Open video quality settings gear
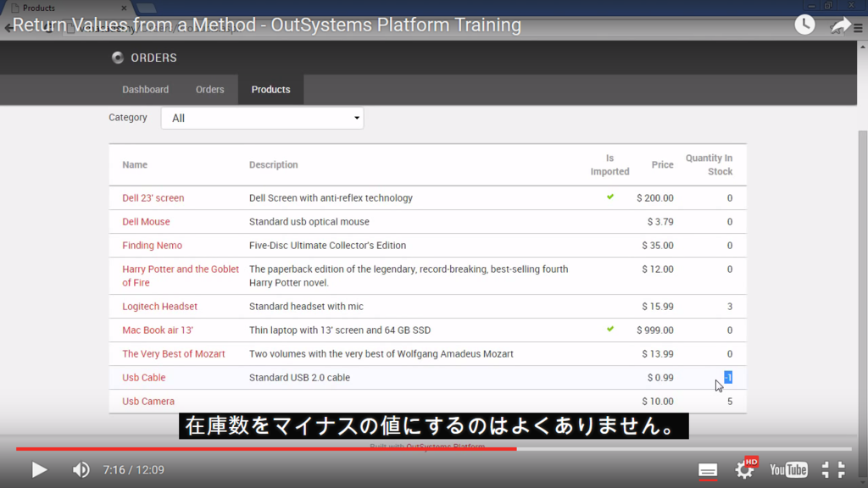Screen dimensions: 868x488 click(x=744, y=469)
